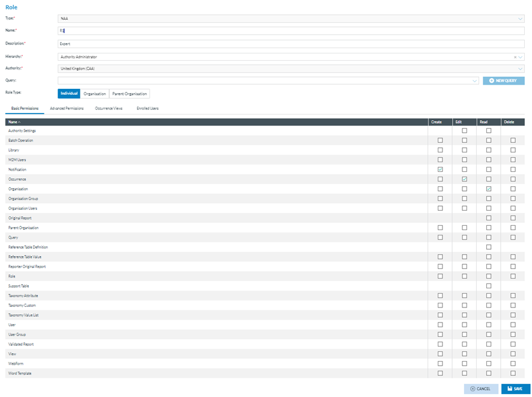Open the Enrolled Users tab
Image resolution: width=532 pixels, height=397 pixels.
coord(148,109)
